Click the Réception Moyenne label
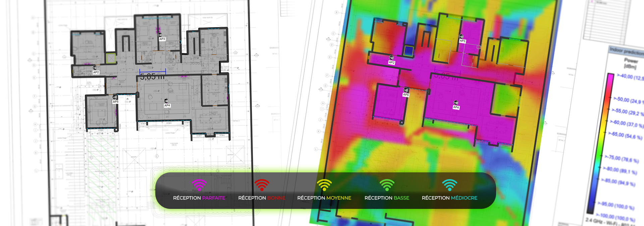 point(324,198)
